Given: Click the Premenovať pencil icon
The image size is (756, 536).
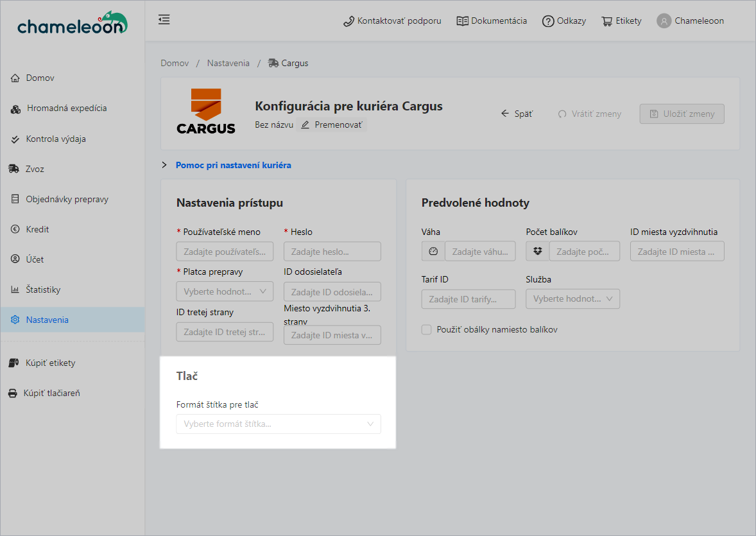Looking at the screenshot, I should [305, 125].
